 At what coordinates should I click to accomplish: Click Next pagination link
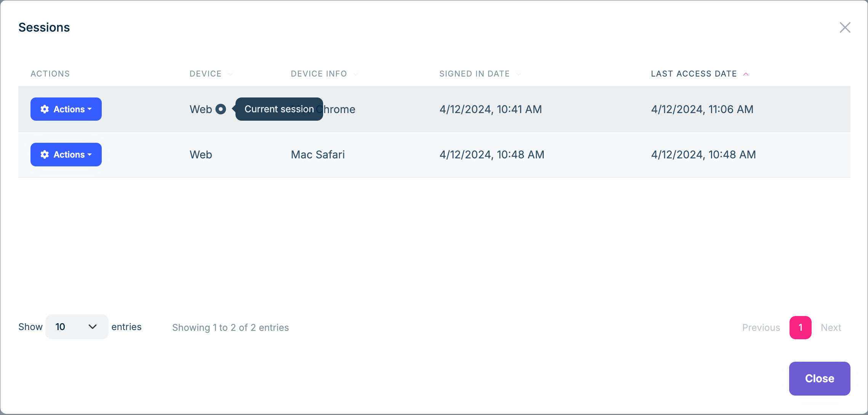(831, 327)
